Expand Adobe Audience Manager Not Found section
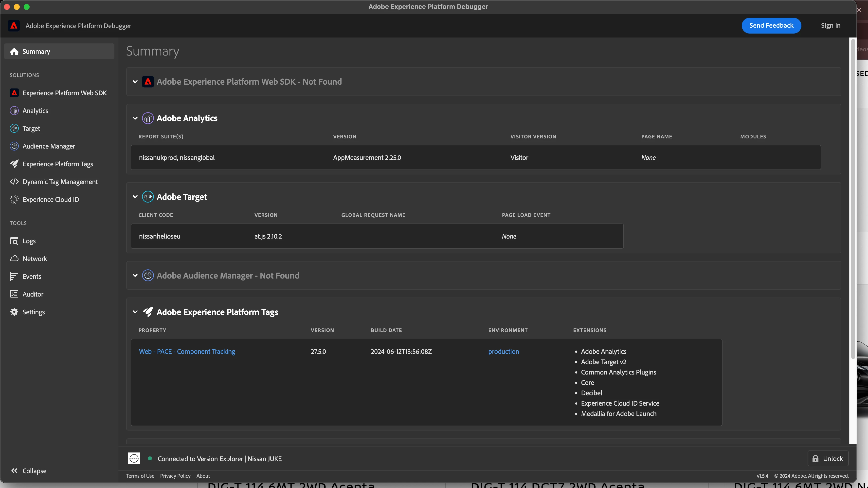The width and height of the screenshot is (868, 488). click(135, 276)
